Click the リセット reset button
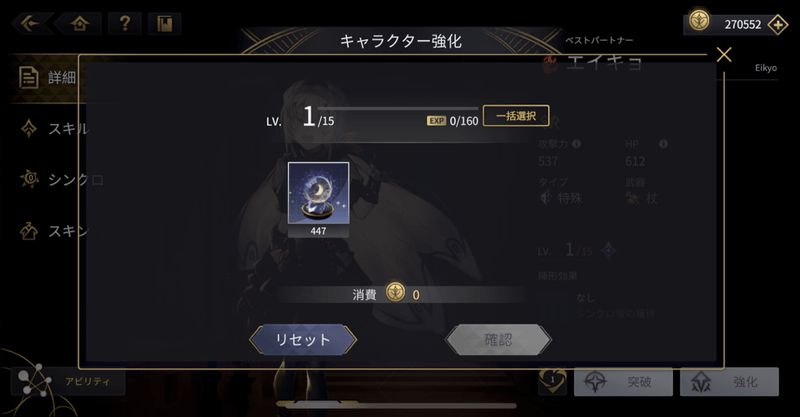Image resolution: width=800 pixels, height=417 pixels. (x=303, y=339)
